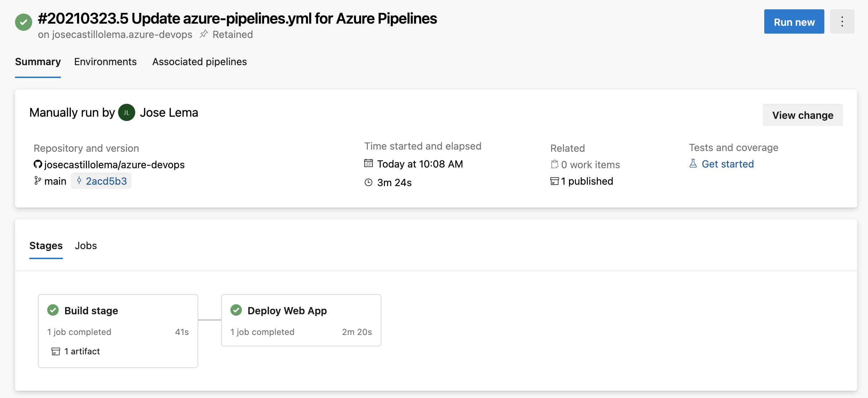Viewport: 868px width, 398px height.
Task: Click the published artifact icon
Action: [554, 181]
